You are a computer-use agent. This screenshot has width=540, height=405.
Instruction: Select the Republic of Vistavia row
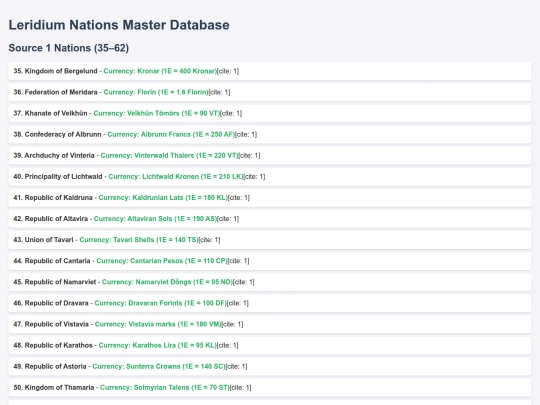point(270,324)
